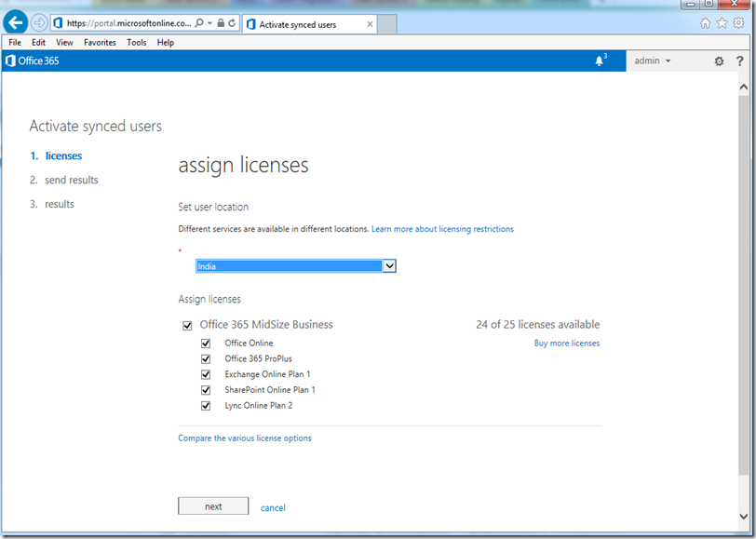Open the View menu
This screenshot has height=539, width=756.
pyautogui.click(x=64, y=43)
